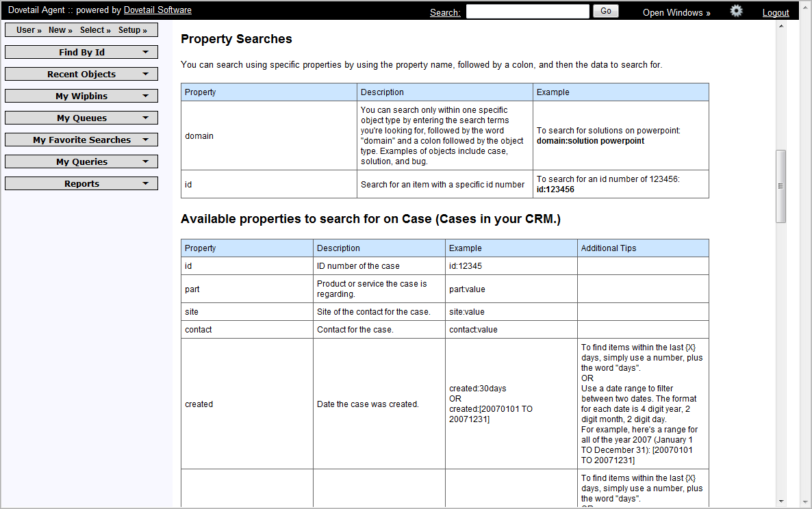Click the Go search button
Screen dimensions: 812x509
pos(606,11)
